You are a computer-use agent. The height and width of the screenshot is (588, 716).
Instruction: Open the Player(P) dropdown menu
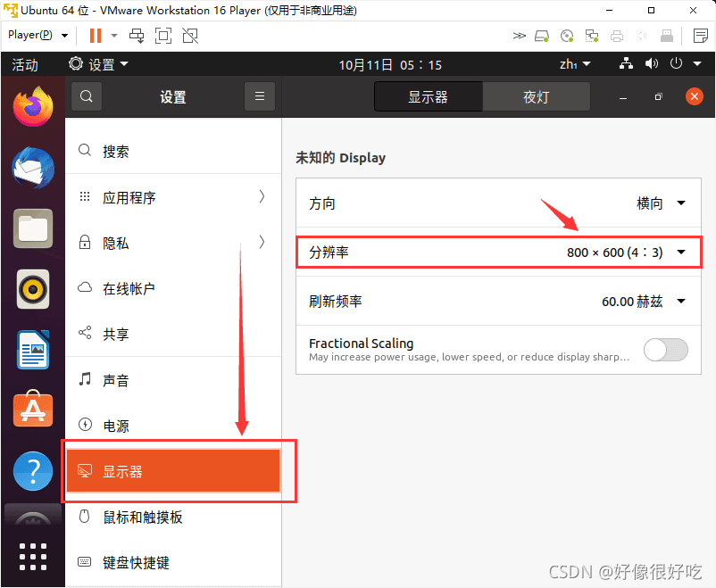point(37,35)
